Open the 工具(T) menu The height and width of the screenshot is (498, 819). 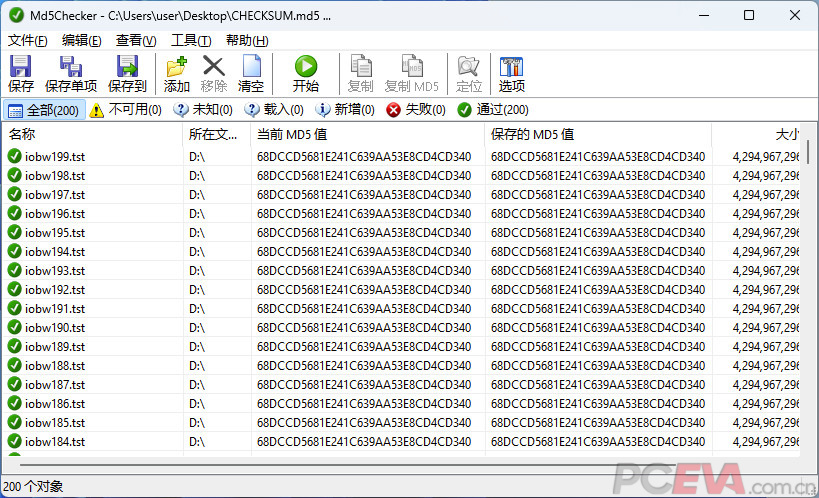coord(191,40)
